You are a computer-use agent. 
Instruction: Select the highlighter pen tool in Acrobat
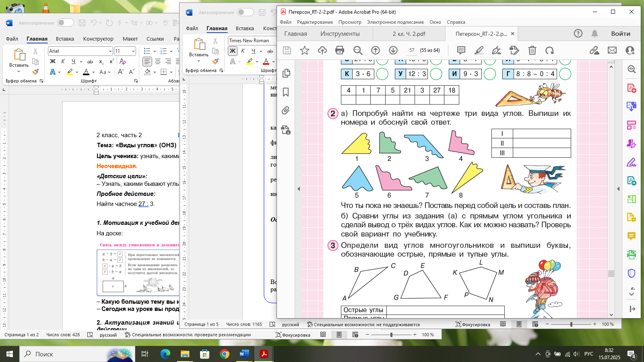(x=479, y=50)
